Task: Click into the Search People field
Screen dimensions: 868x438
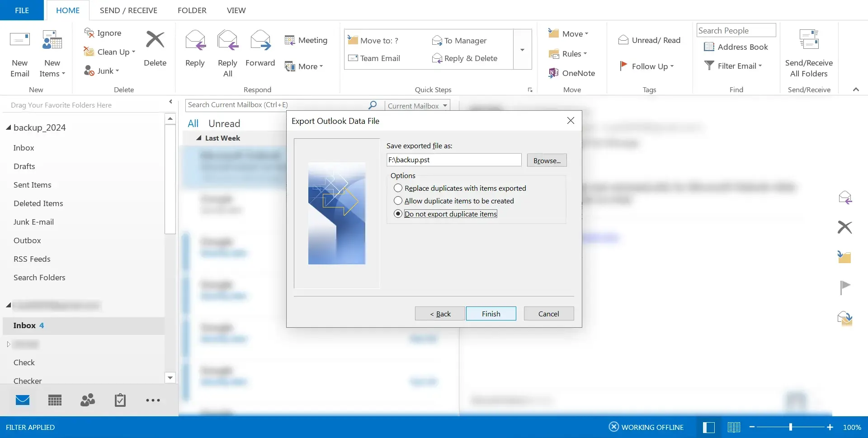Action: click(736, 30)
